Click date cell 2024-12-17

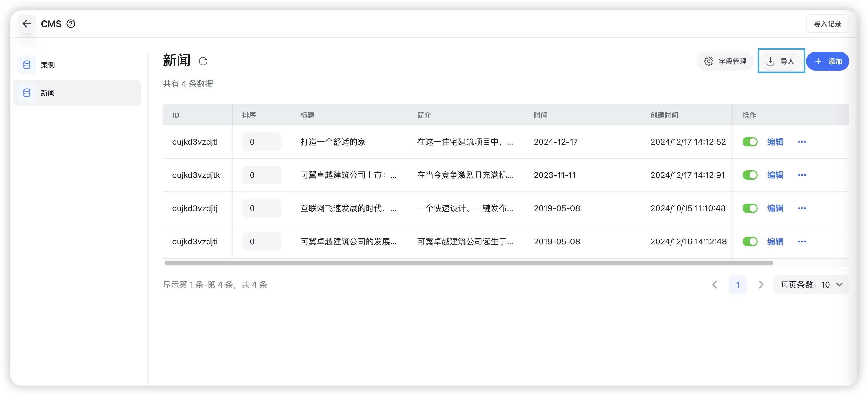tap(556, 141)
